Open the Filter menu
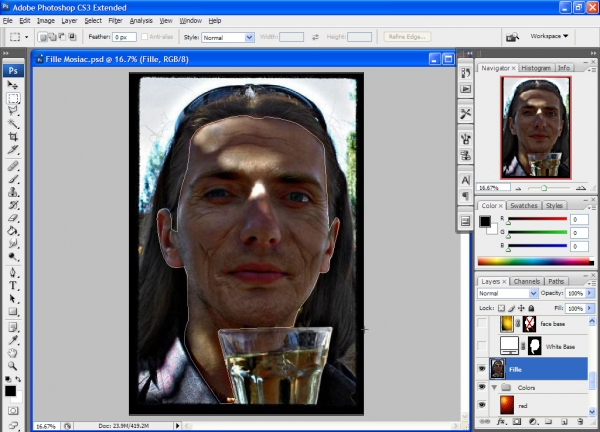 coord(115,21)
